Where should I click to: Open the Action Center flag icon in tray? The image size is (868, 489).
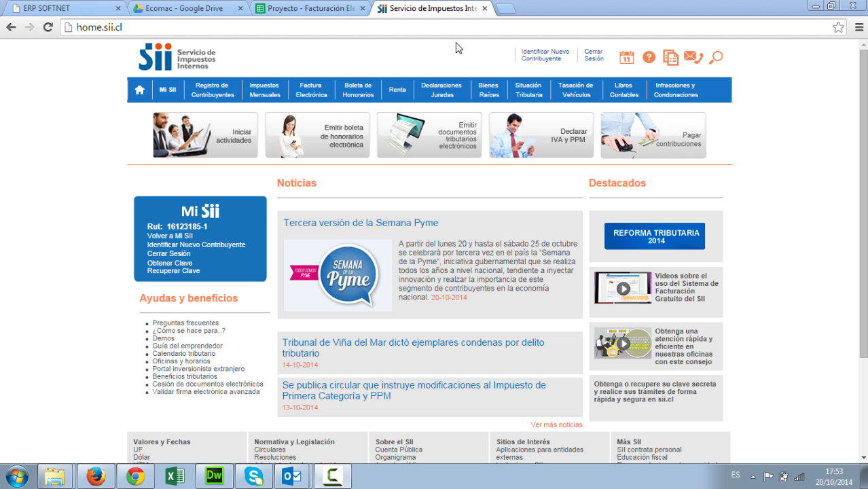[768, 476]
